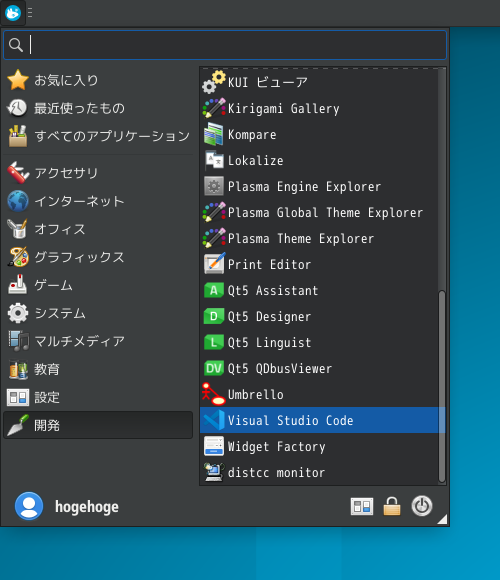Click the 設定 category icon

pyautogui.click(x=18, y=398)
